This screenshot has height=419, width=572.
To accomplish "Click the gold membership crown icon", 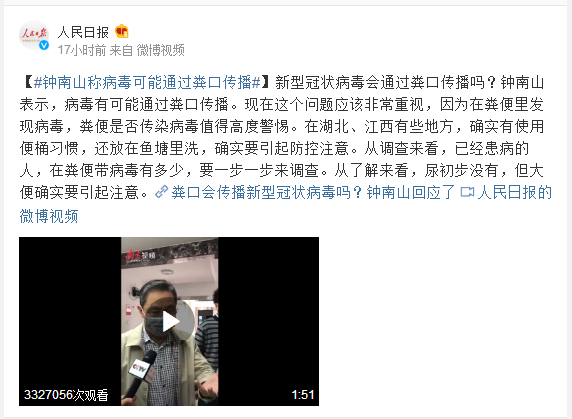I will [122, 32].
